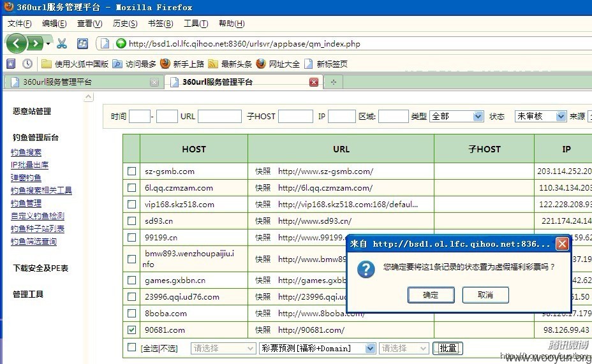Uncheck the checkbox for 90681.com row
Screen dimensions: 592x364
(131, 330)
